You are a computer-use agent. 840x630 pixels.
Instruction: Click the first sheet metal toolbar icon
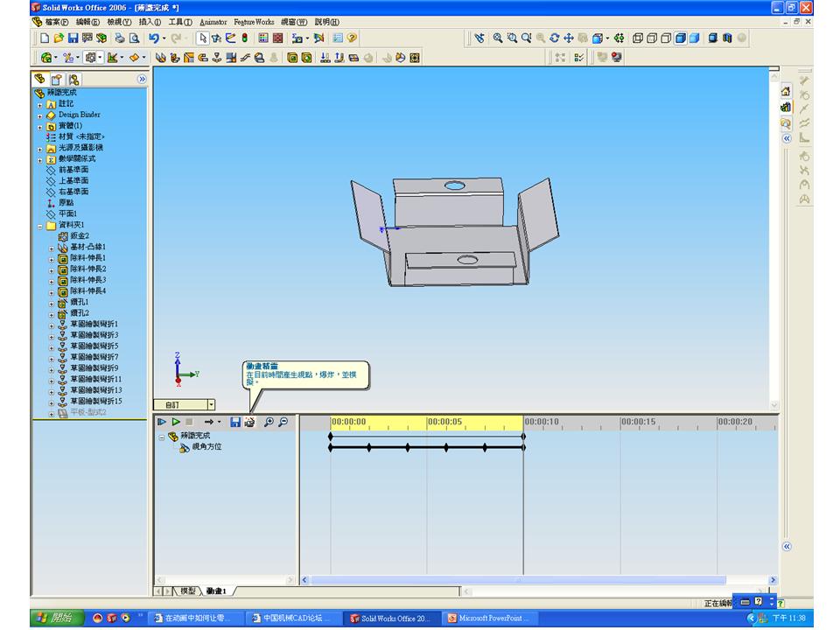click(x=160, y=58)
